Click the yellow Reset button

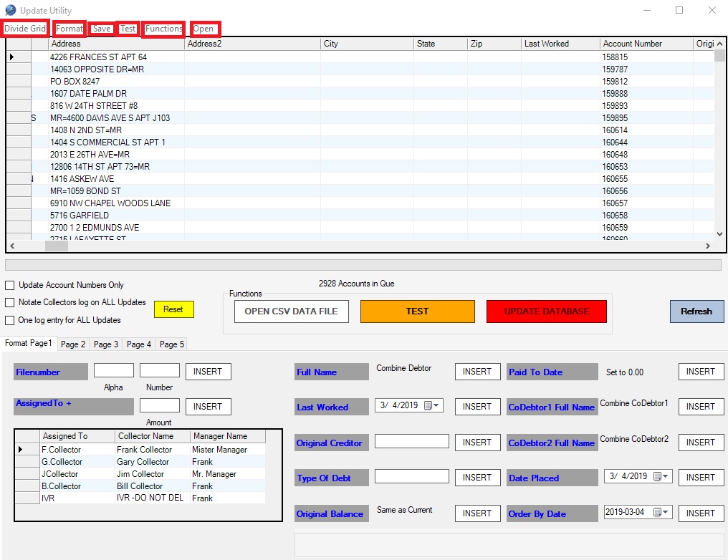click(x=173, y=309)
